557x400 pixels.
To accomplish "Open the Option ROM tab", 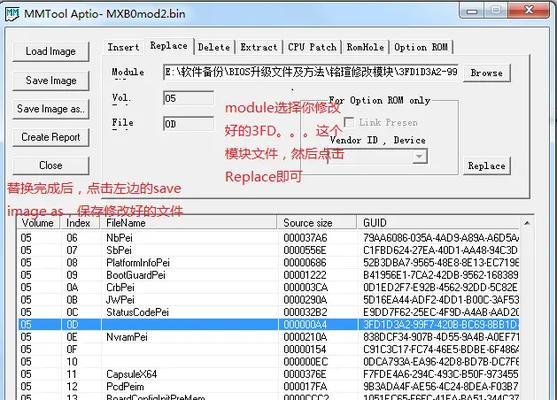I will (x=421, y=47).
